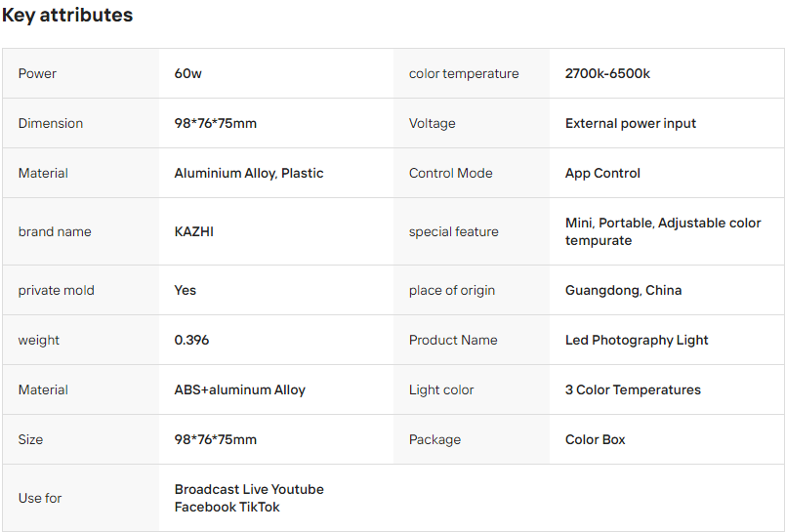The image size is (786, 532).
Task: Click the "KAZHI" brand name value
Action: coord(194,231)
